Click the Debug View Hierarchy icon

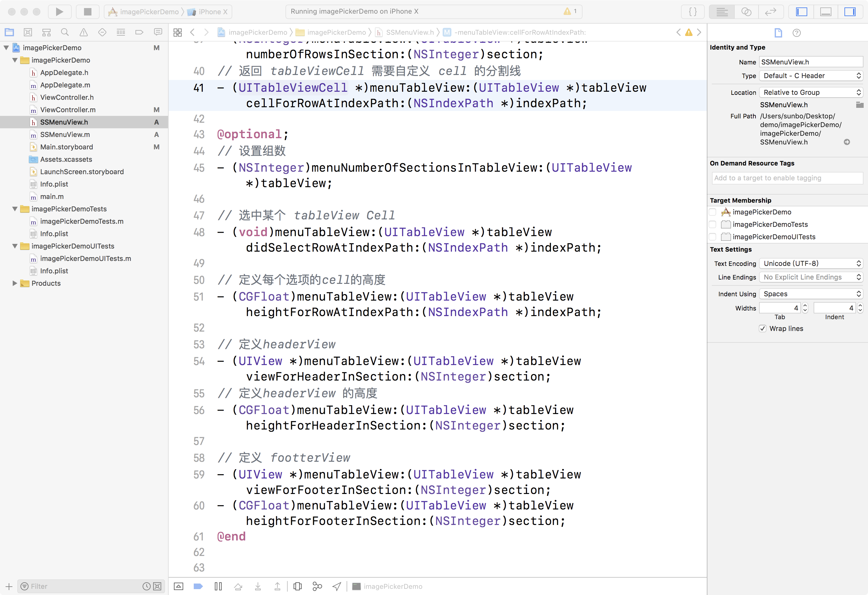tap(297, 586)
